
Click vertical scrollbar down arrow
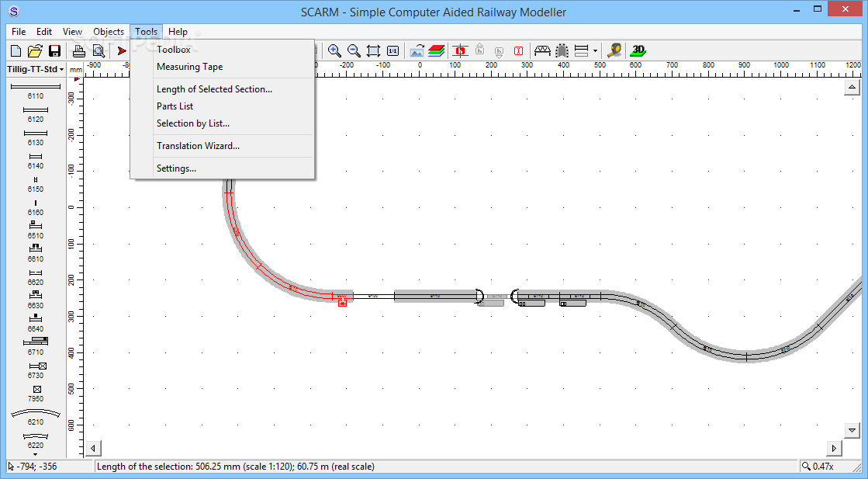852,430
